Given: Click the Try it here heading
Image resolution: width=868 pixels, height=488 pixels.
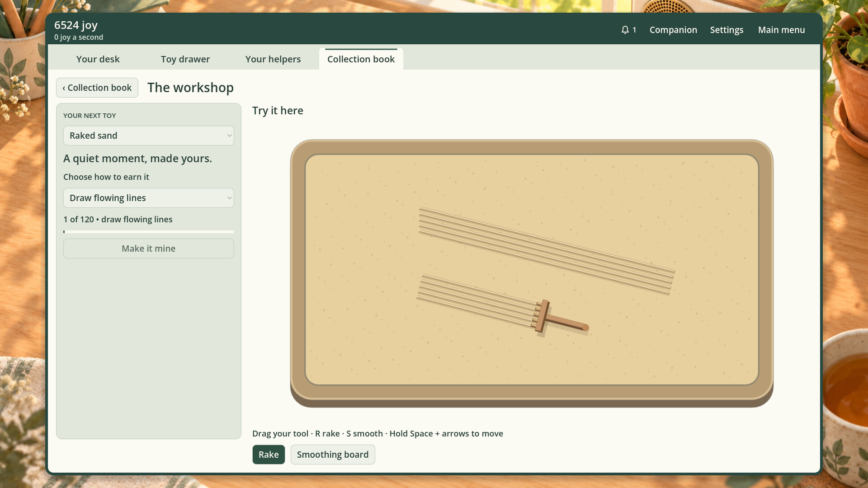Looking at the screenshot, I should (278, 111).
